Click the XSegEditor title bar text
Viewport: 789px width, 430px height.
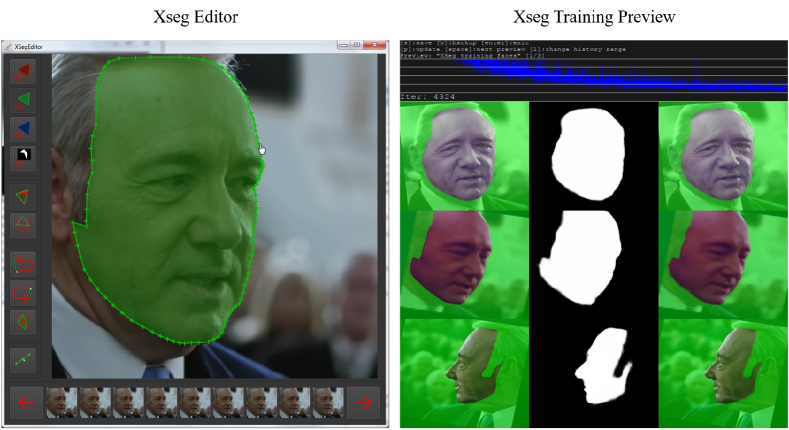point(29,47)
